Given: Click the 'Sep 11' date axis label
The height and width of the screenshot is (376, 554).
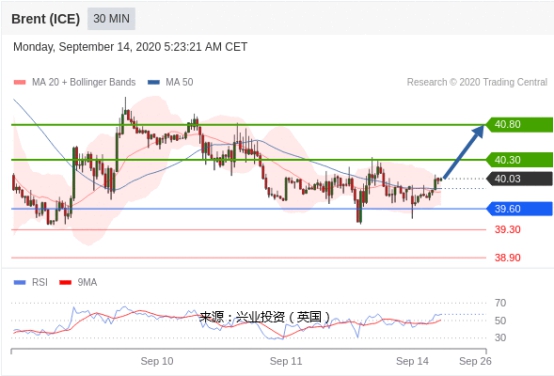Looking at the screenshot, I should point(286,361).
